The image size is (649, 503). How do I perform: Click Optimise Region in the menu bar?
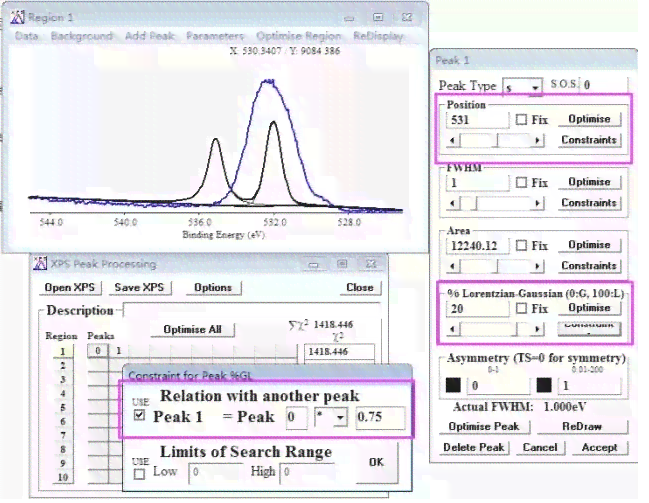click(298, 36)
